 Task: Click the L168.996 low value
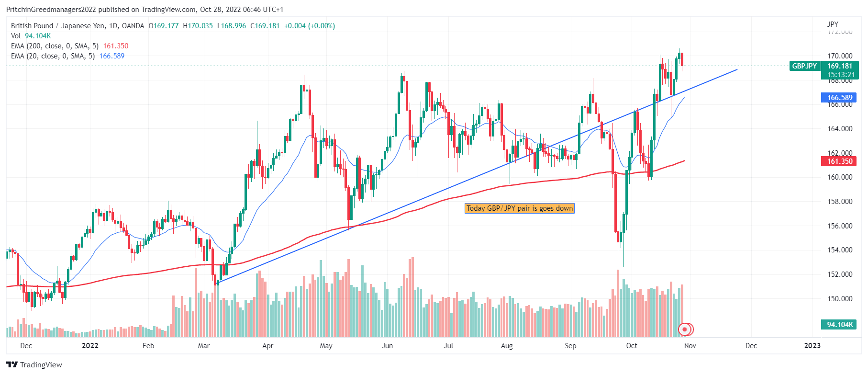tap(232, 26)
